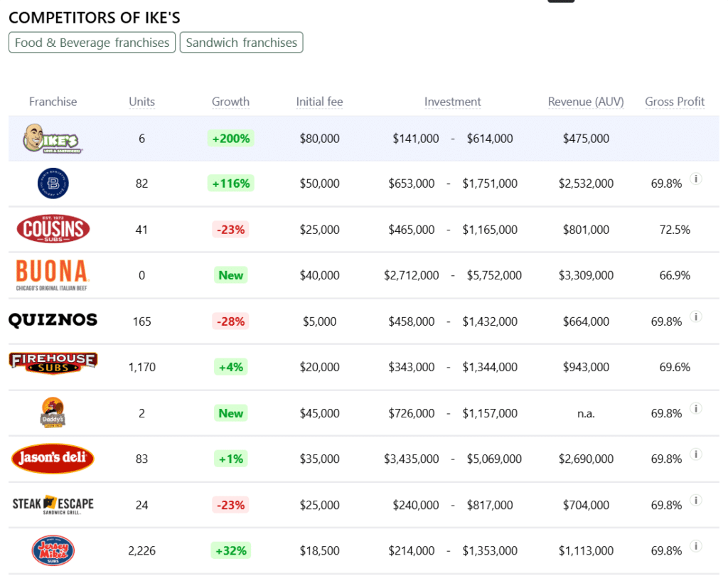Click the $20,000 initial fee value

click(x=319, y=367)
